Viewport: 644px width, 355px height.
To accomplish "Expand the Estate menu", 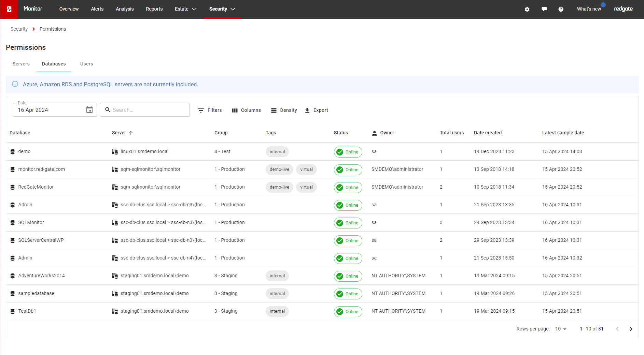I will click(185, 9).
